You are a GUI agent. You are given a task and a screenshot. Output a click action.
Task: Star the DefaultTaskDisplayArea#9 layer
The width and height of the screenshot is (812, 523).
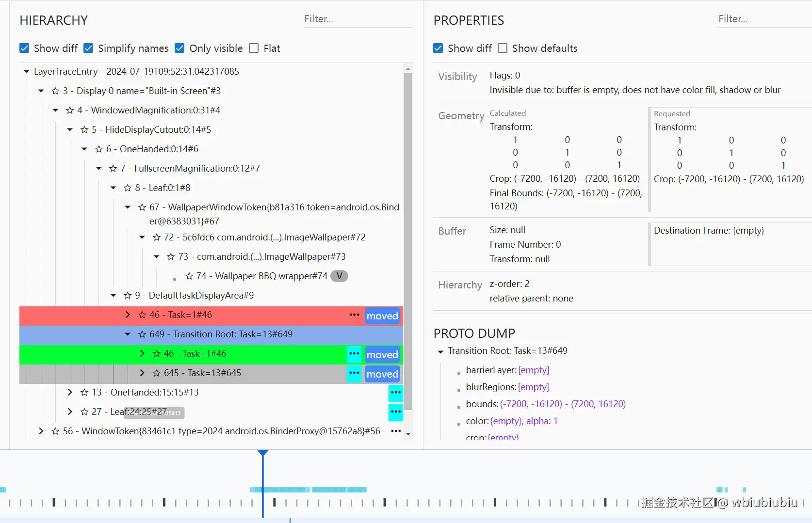128,296
